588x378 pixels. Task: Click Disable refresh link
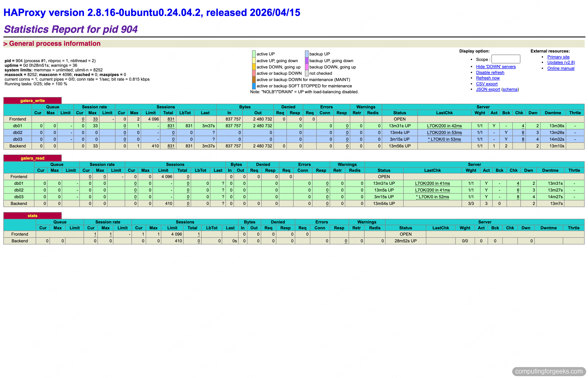(490, 72)
